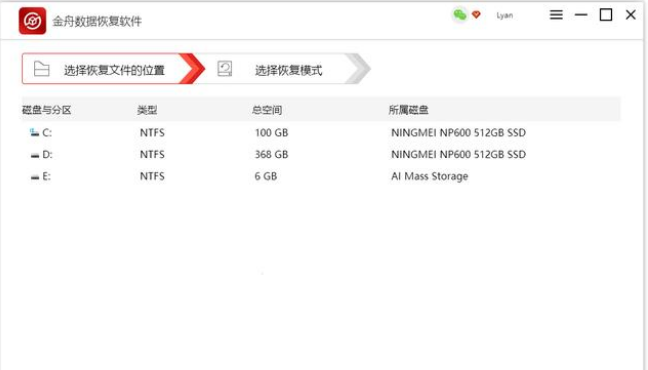Click the D: drive icon
This screenshot has width=648, height=370.
[x=35, y=155]
